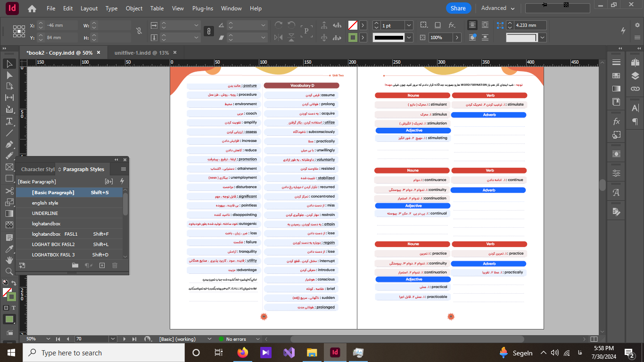Toggle constrain proportions for width and height
The width and height of the screenshot is (644, 362).
tap(139, 31)
